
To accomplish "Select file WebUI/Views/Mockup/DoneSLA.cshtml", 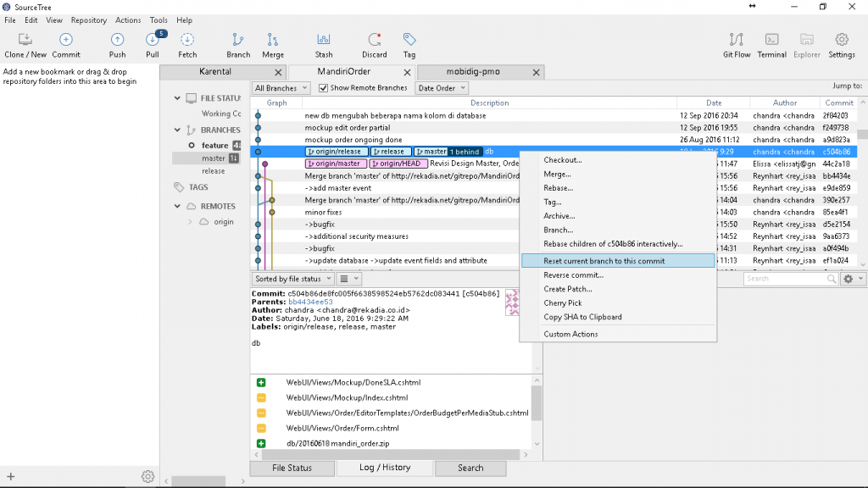I will pos(353,382).
